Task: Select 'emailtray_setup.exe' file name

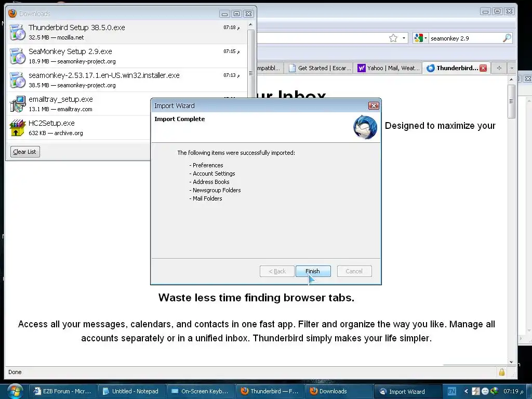Action: (x=61, y=99)
